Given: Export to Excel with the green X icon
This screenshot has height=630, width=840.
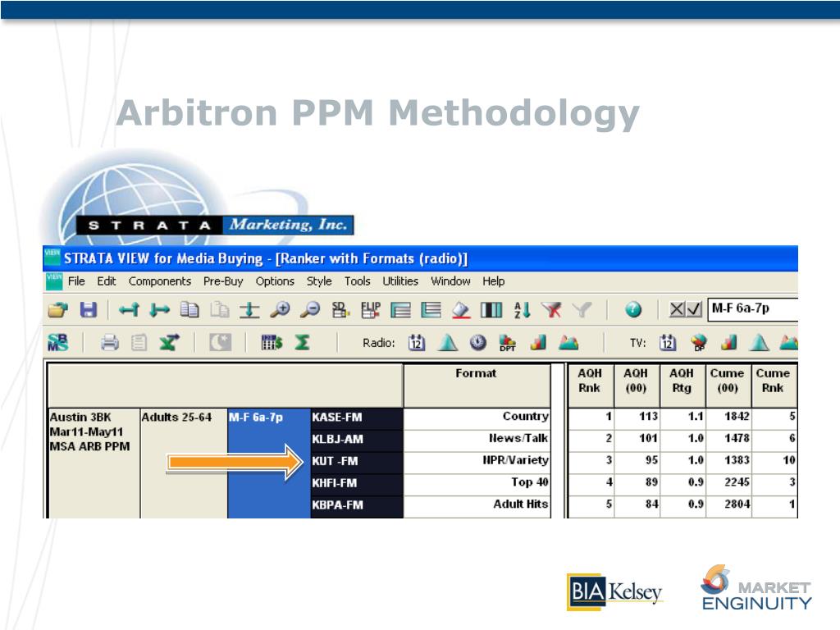Looking at the screenshot, I should click(170, 342).
